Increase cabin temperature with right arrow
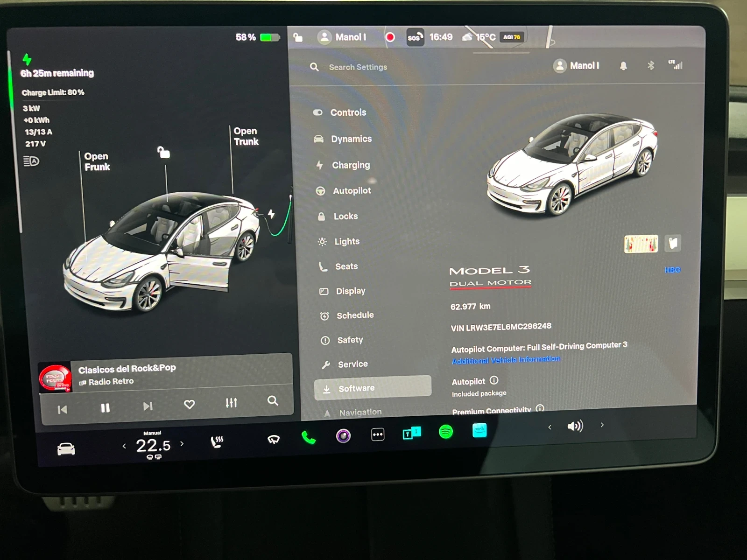This screenshot has height=560, width=747. [182, 444]
